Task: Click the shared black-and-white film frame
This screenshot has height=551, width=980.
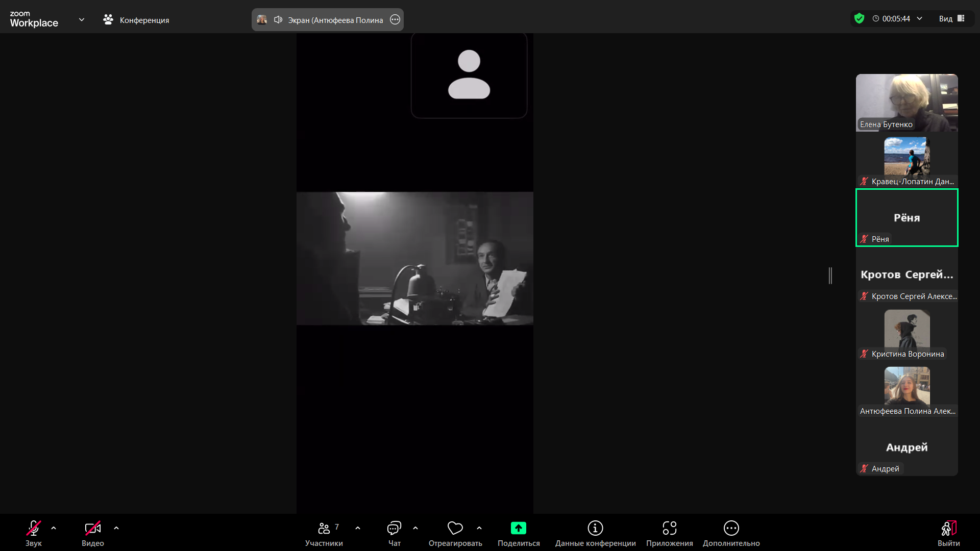Action: (415, 258)
